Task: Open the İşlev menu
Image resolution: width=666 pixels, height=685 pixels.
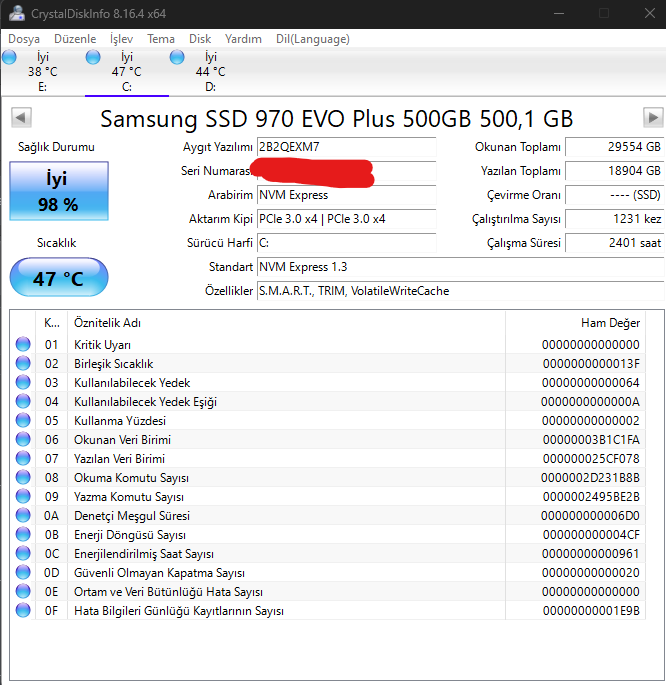Action: click(121, 39)
